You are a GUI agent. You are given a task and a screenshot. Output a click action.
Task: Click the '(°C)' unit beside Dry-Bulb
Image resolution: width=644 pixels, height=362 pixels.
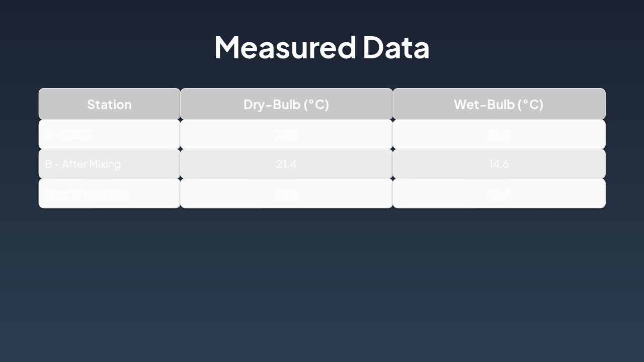(316, 104)
